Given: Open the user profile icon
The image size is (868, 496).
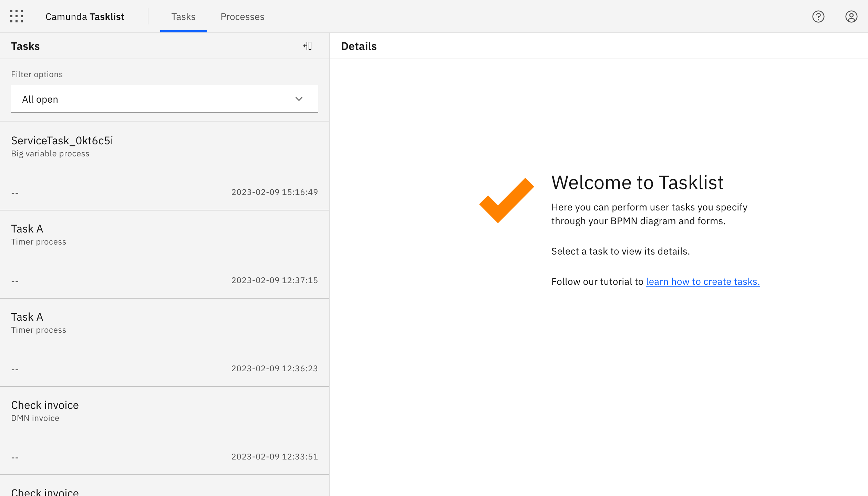Looking at the screenshot, I should 851,16.
